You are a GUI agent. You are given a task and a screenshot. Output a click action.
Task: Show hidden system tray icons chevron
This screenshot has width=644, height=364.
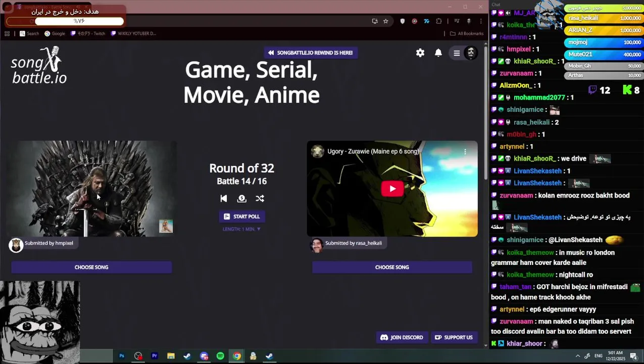coord(578,356)
